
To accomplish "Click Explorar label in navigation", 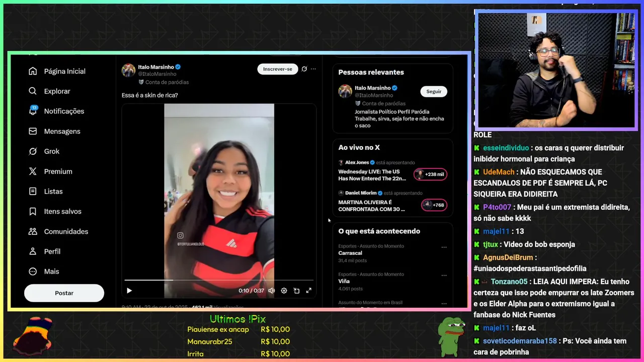I will [57, 91].
